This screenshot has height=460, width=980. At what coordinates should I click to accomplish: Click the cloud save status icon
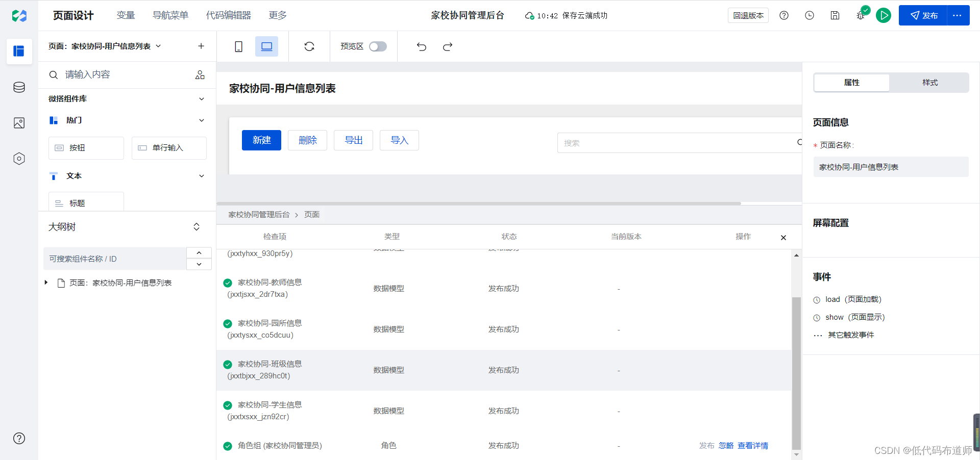click(x=529, y=16)
